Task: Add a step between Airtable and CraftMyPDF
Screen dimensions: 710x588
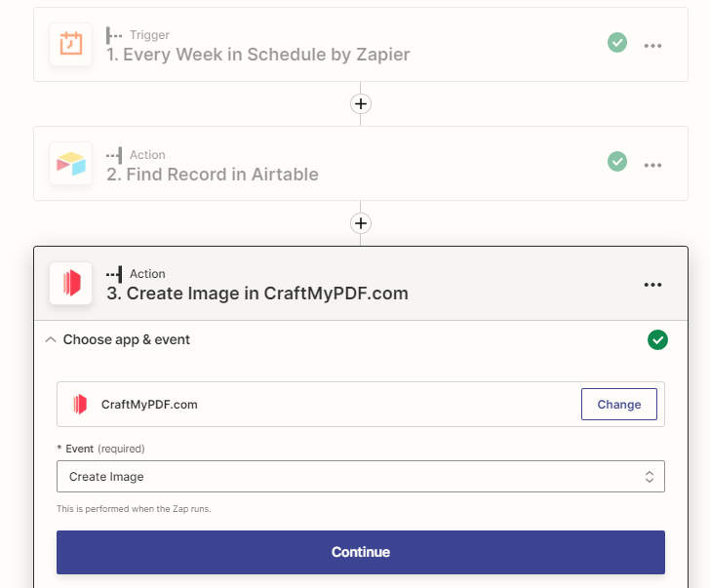Action: coord(361,223)
